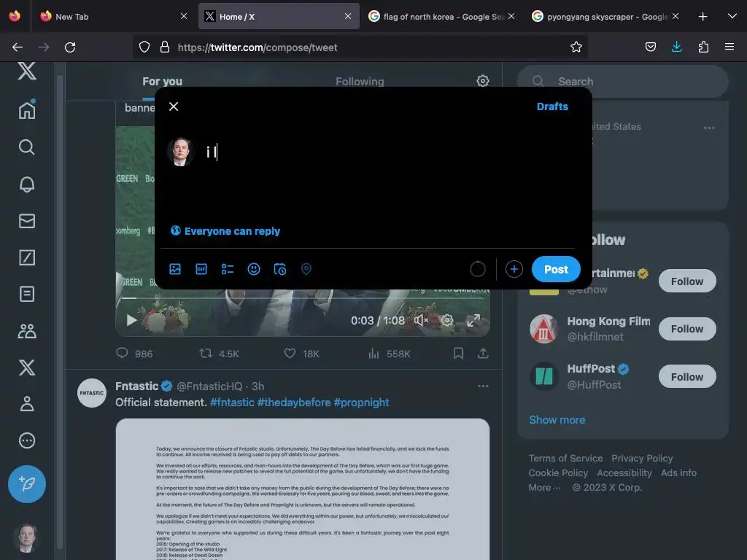Screen dimensions: 747x560
Task: Open Terms of Service link
Action: click(565, 458)
